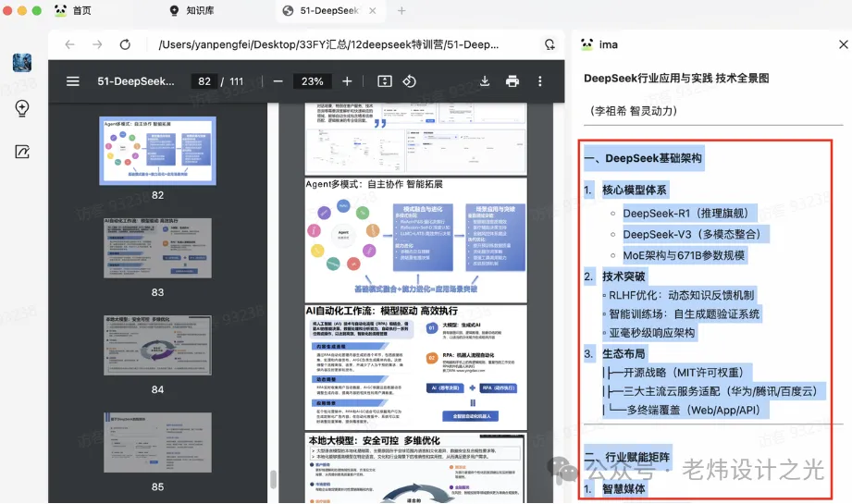Click DeepSeek-R1（推理旗舰） bullet
The height and width of the screenshot is (504, 852).
[x=685, y=214]
